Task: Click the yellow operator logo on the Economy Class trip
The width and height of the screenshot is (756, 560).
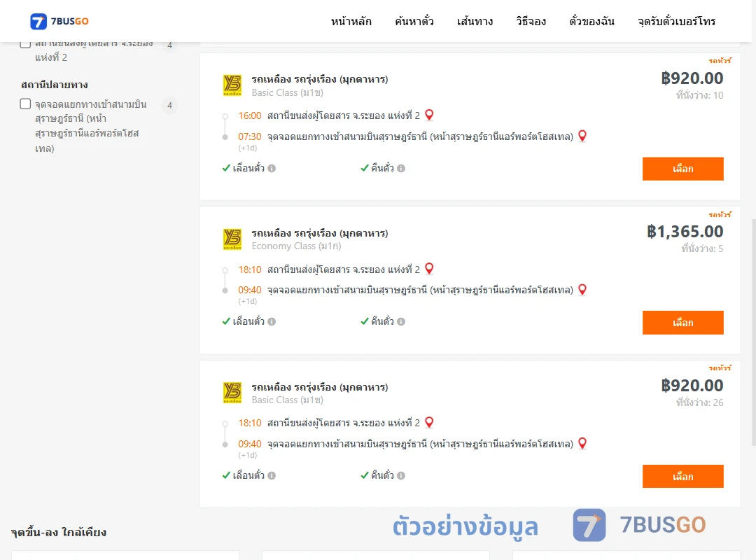Action: (x=232, y=239)
